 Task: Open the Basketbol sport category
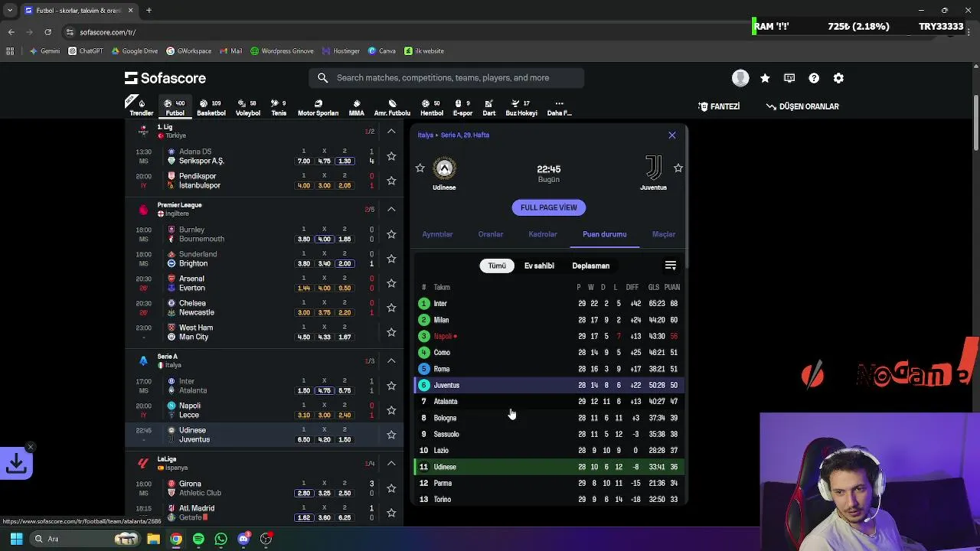tap(211, 108)
